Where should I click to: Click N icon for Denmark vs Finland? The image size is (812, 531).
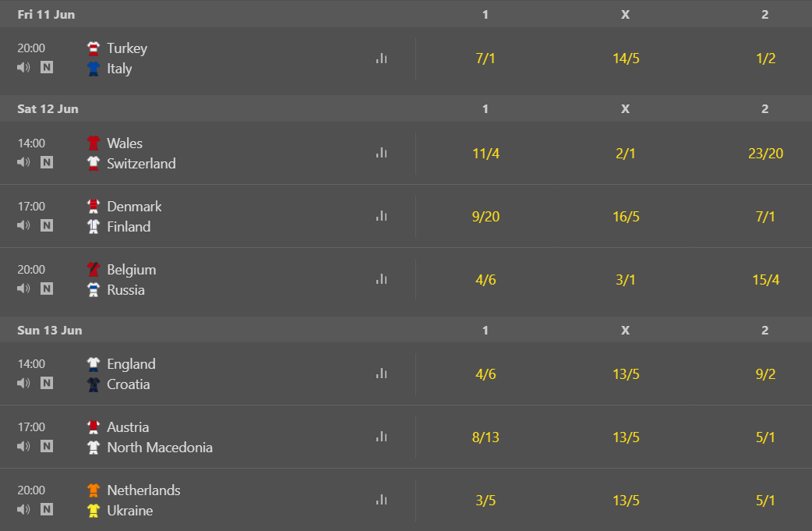pyautogui.click(x=47, y=225)
